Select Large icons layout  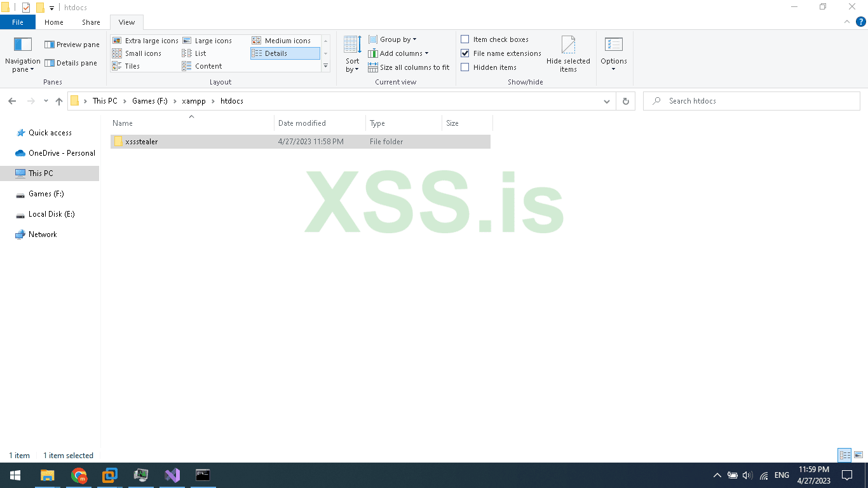(x=207, y=41)
